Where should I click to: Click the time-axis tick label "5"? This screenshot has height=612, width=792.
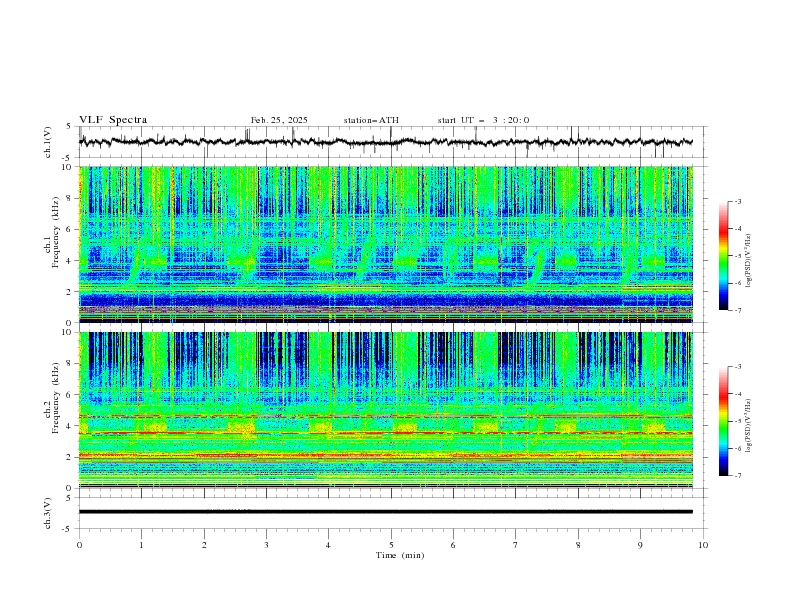[391, 545]
